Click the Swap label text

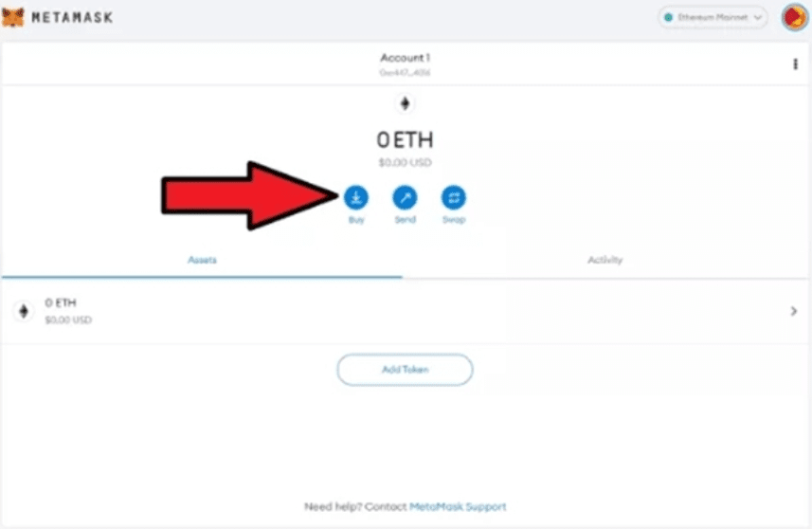[x=454, y=220]
